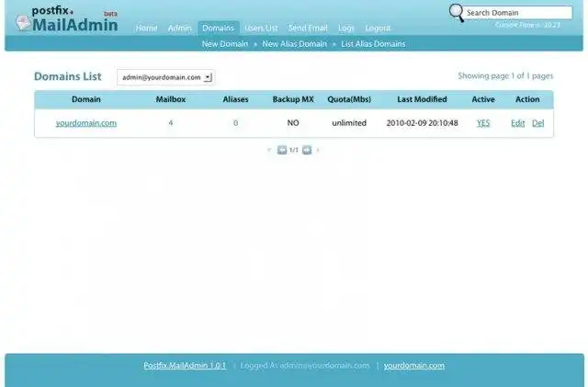588x387 pixels.
Task: Click the date 2010-02-09 20:10:48
Action: [x=423, y=123]
